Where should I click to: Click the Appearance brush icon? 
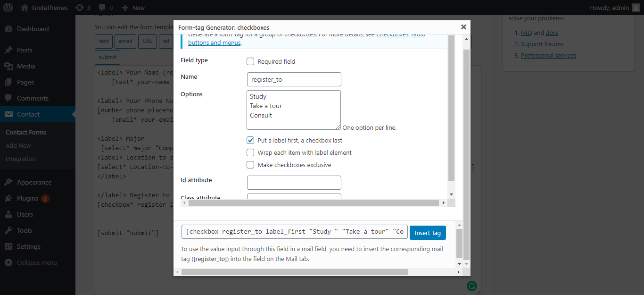[x=8, y=182]
